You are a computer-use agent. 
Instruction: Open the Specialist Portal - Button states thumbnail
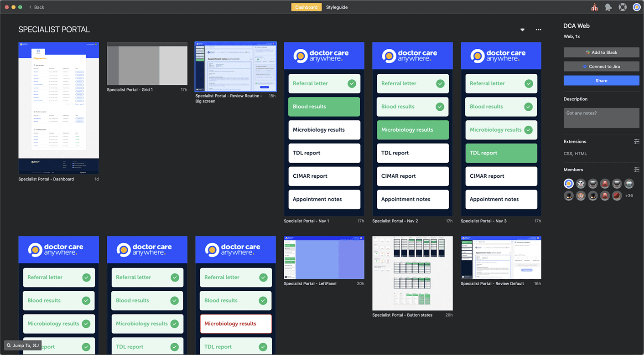(412, 273)
